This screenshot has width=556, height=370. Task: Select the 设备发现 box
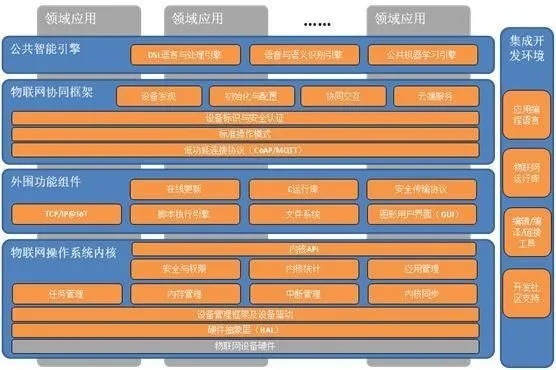pyautogui.click(x=159, y=96)
